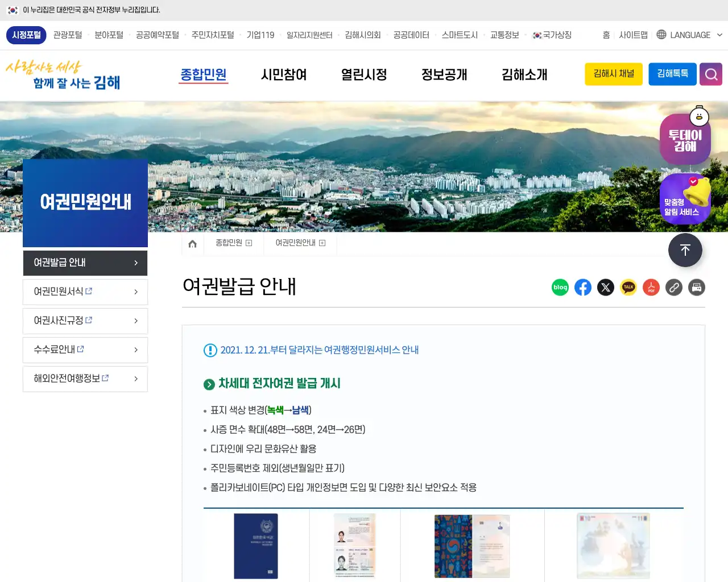Click the scroll-to-top arrow button
The height and width of the screenshot is (582, 728).
pos(685,250)
